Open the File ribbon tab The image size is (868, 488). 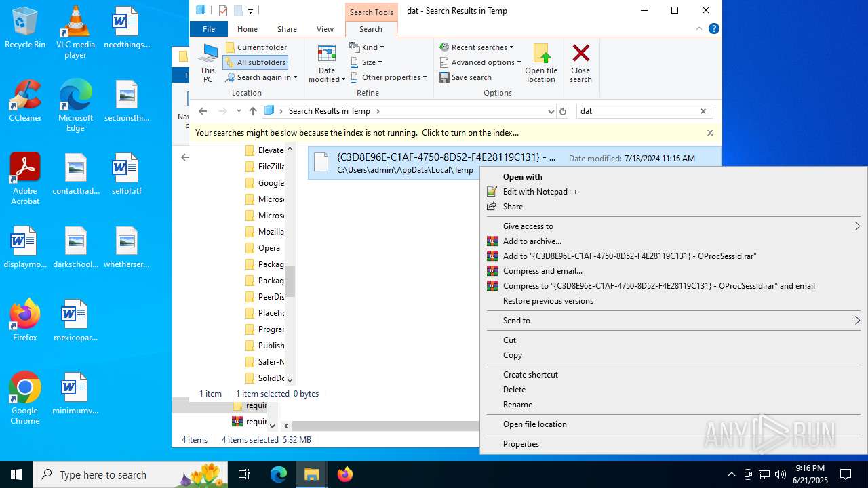click(x=209, y=29)
